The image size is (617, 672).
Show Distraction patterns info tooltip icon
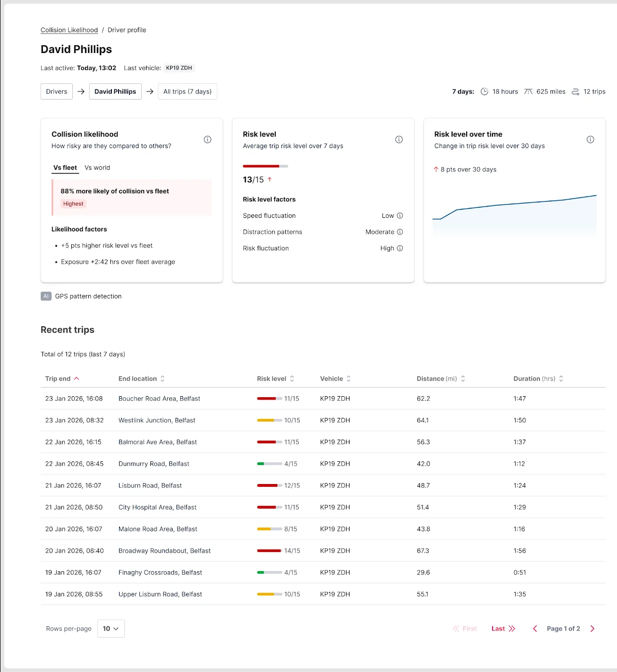click(x=400, y=232)
